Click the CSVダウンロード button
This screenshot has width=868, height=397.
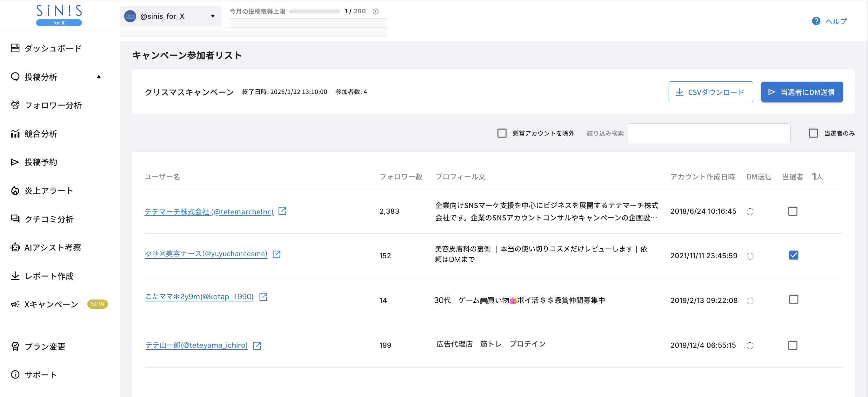tap(711, 92)
